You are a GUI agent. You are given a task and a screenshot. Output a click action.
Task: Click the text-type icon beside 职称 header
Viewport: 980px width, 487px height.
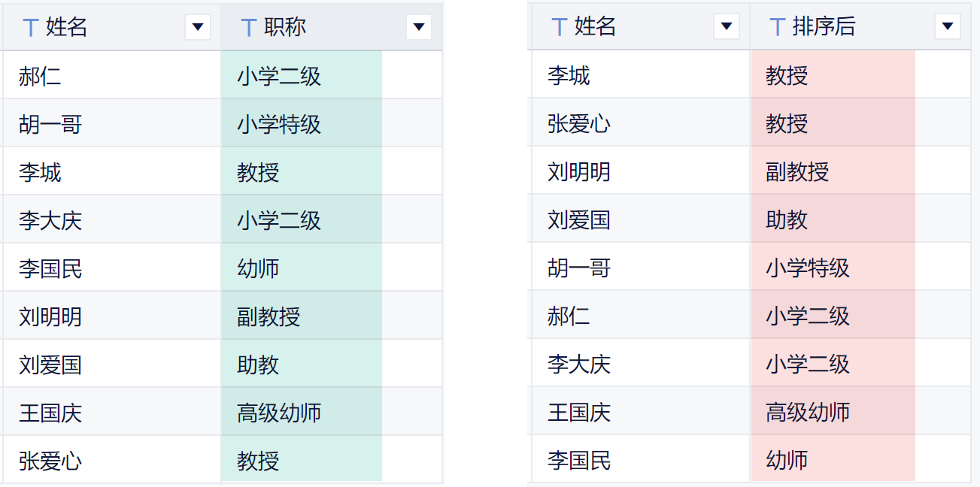click(x=249, y=28)
